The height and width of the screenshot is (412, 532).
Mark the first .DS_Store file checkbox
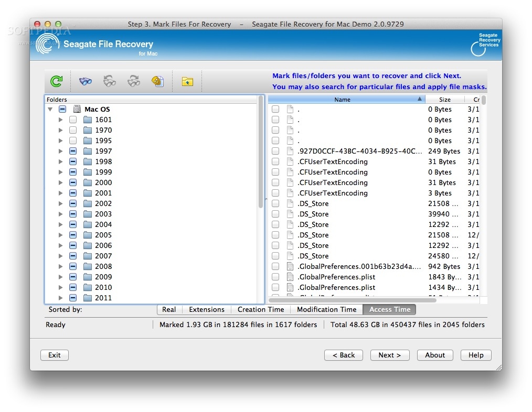(x=275, y=203)
